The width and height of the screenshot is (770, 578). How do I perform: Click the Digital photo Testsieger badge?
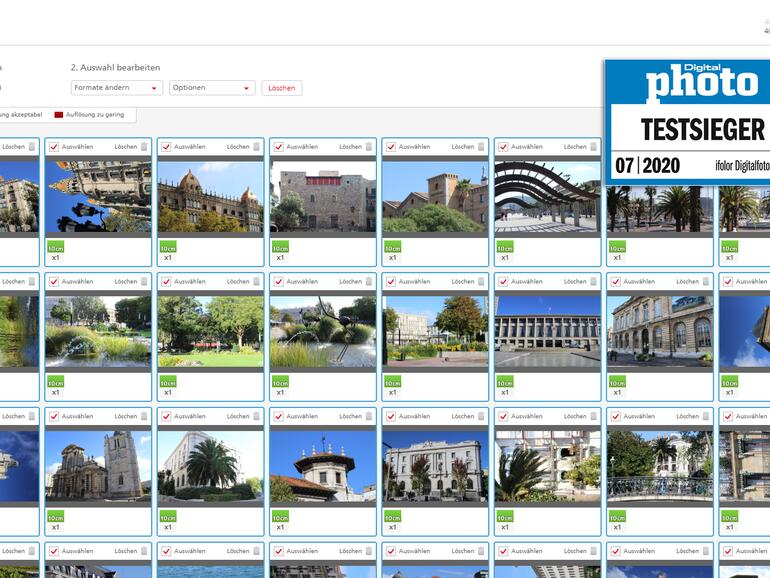tap(687, 120)
